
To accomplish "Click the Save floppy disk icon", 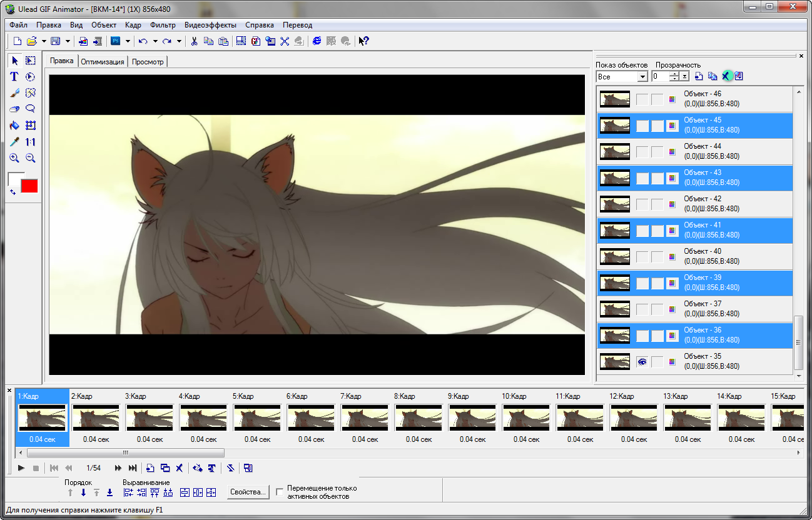I will 55,41.
